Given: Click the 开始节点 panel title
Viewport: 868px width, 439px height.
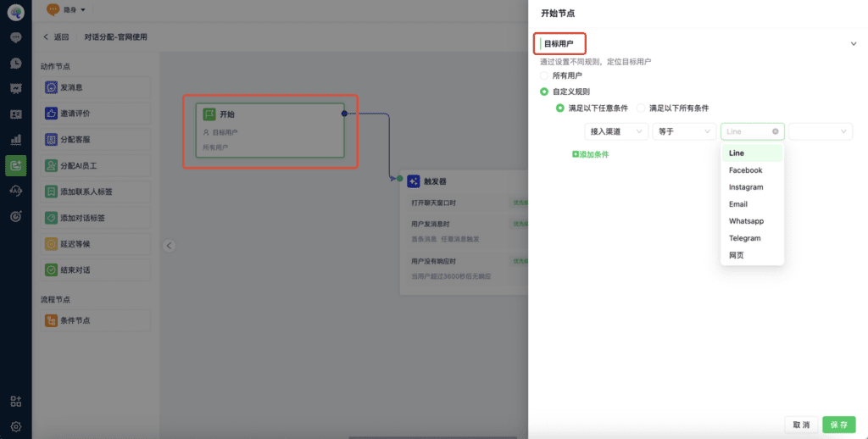Looking at the screenshot, I should pos(558,14).
